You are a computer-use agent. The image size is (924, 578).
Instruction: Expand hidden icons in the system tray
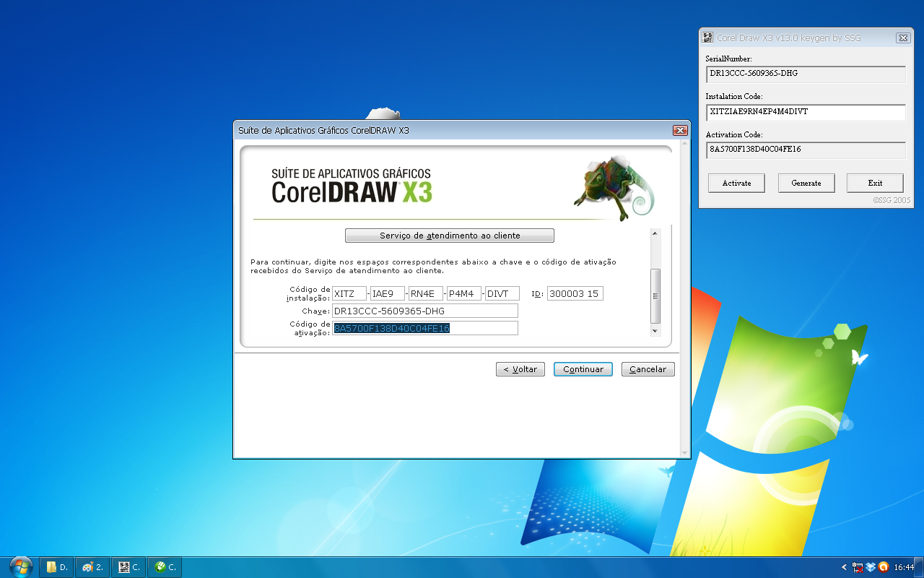click(x=843, y=566)
